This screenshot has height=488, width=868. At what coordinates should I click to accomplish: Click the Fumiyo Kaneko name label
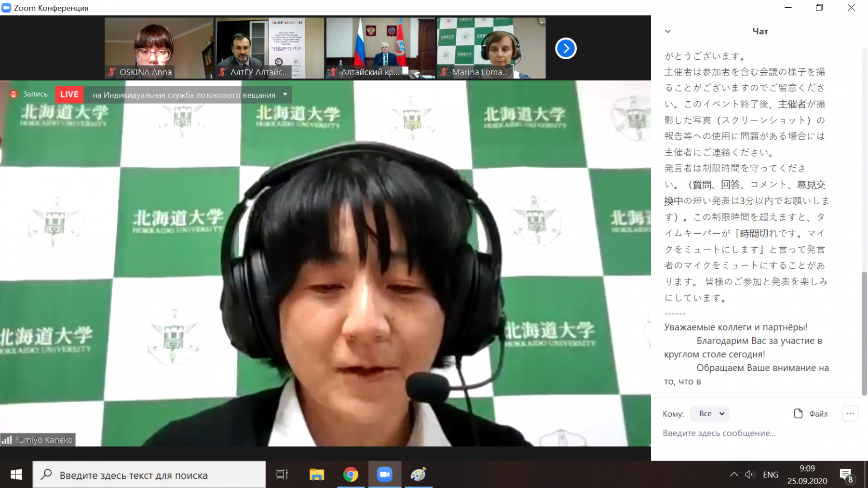(44, 439)
